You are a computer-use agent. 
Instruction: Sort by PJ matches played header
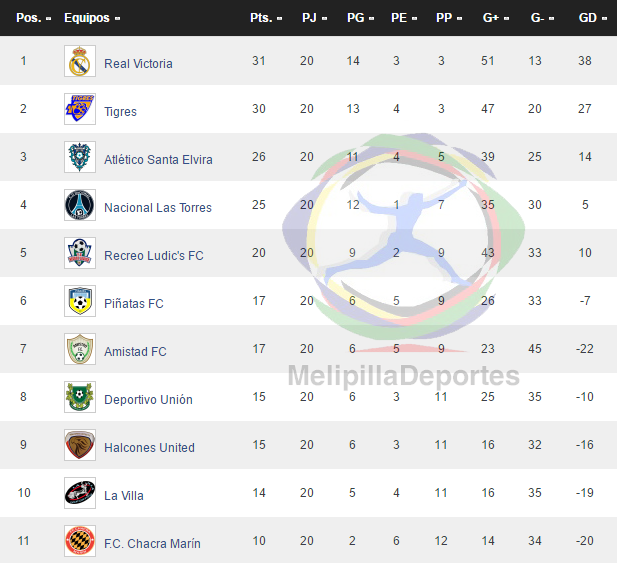point(314,18)
